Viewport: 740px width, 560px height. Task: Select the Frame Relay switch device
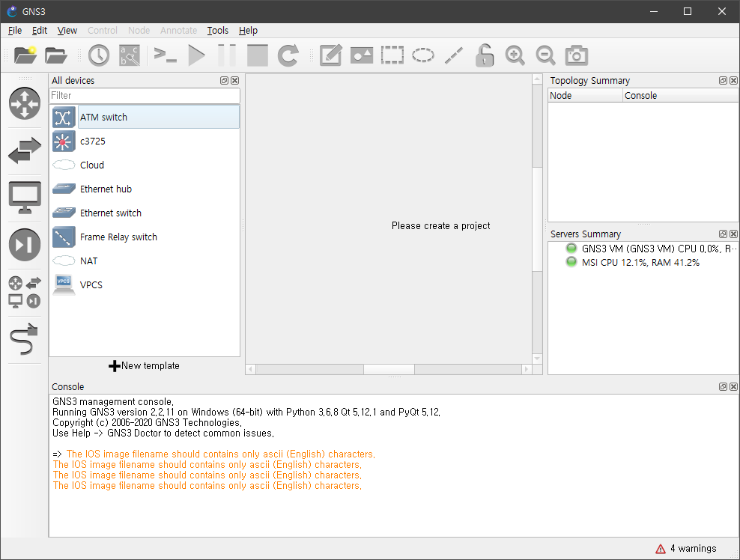coord(145,237)
